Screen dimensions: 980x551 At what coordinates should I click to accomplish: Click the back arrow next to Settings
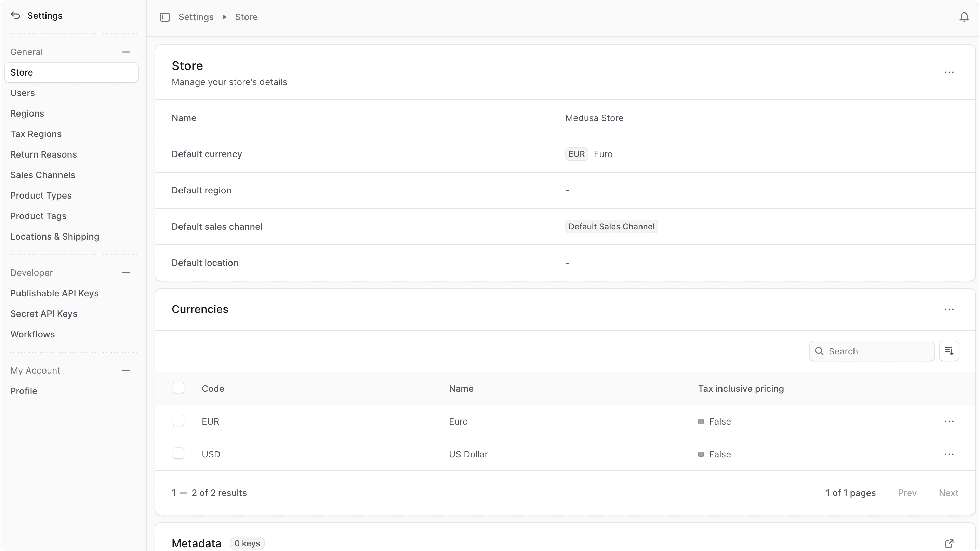15,16
